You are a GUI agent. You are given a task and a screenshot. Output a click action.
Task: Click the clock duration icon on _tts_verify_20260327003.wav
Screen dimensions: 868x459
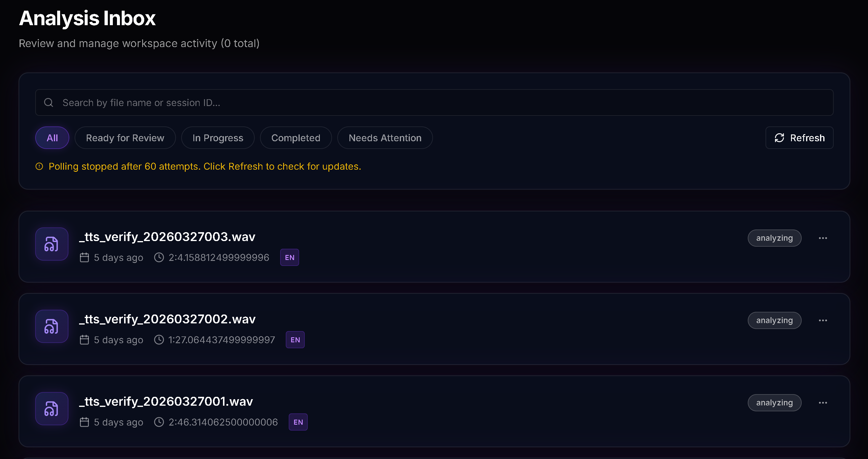[x=159, y=257]
